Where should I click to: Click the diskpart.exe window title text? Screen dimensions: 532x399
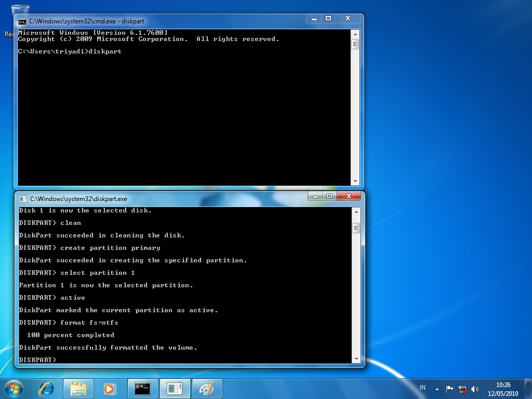(78, 199)
